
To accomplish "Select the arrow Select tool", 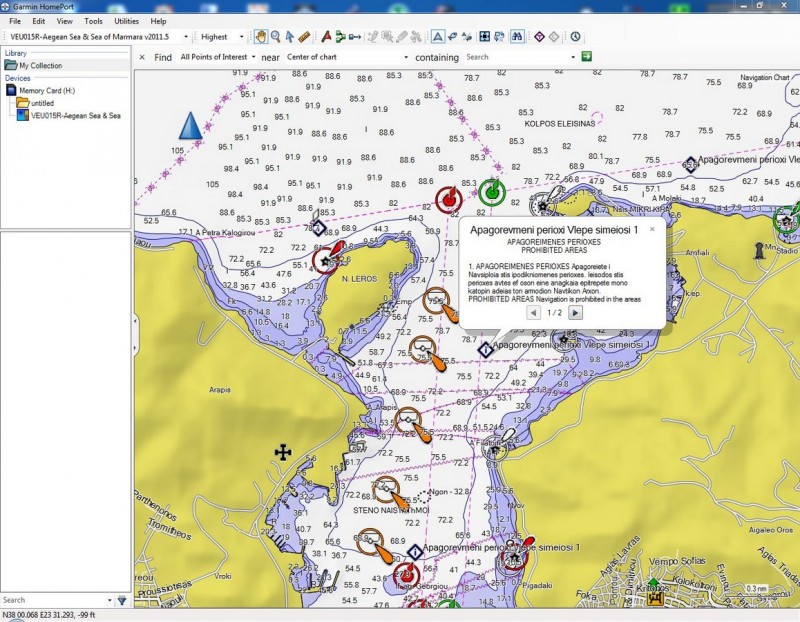I will (x=289, y=37).
